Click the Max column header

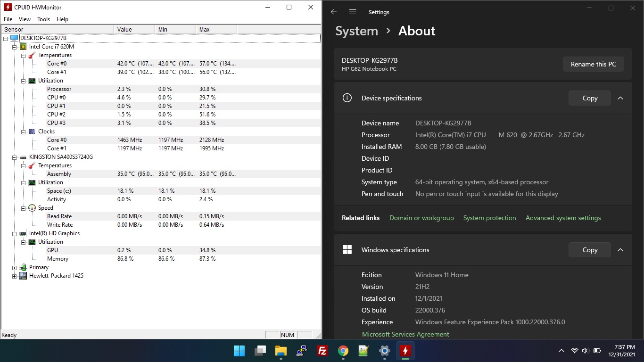(205, 29)
